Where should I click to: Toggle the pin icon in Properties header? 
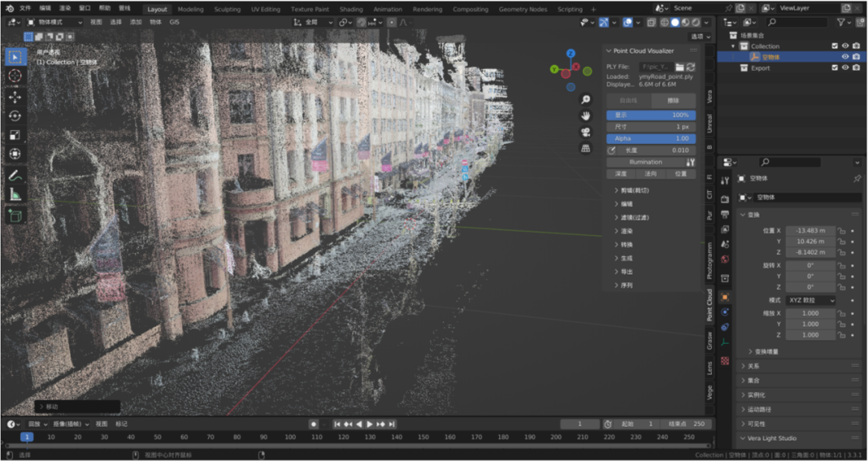point(857,178)
